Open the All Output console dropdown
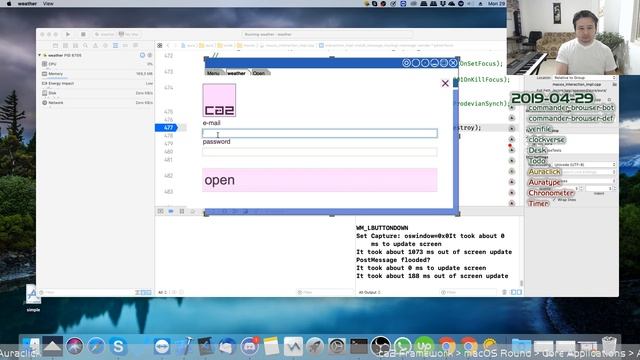The image size is (640, 360). point(369,292)
